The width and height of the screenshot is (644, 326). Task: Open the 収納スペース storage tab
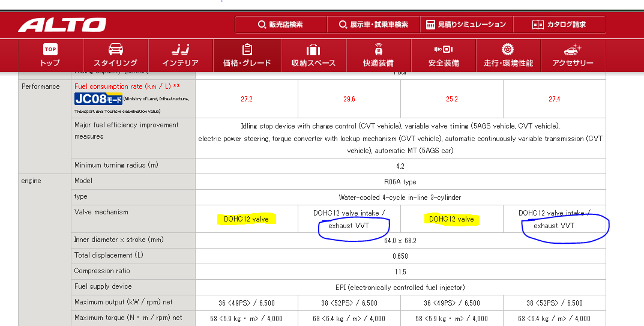(x=314, y=55)
